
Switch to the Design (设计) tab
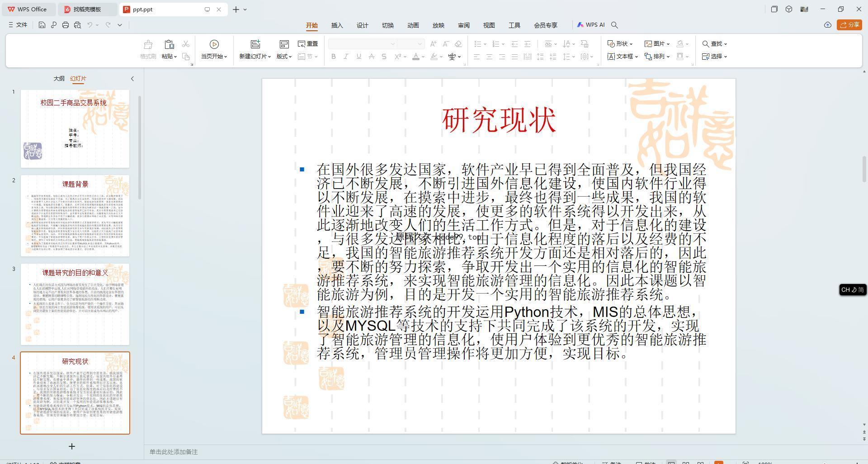click(x=363, y=25)
